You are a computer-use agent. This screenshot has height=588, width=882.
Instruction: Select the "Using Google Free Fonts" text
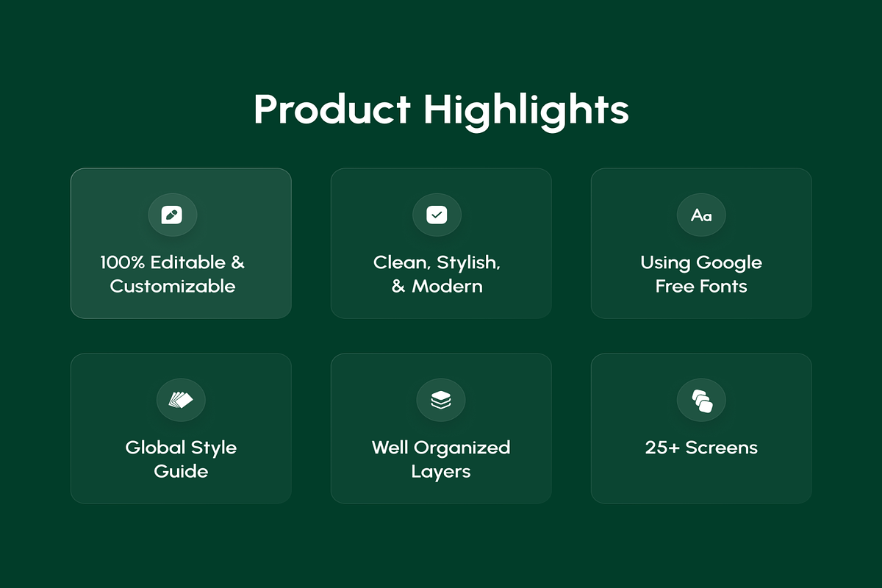[x=701, y=274]
